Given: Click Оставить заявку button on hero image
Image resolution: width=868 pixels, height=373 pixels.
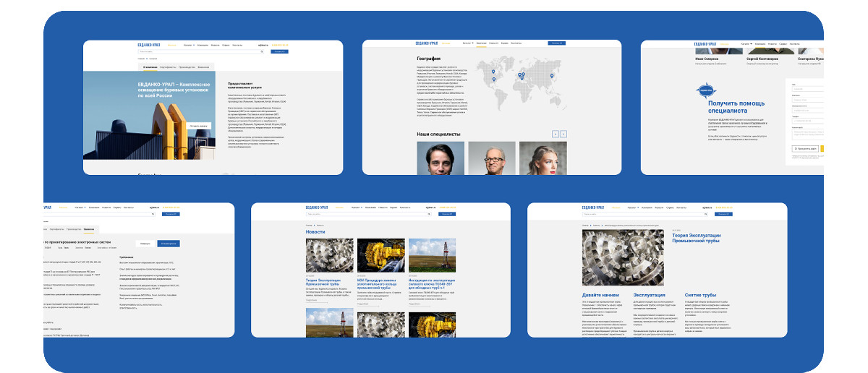Looking at the screenshot, I should [x=197, y=126].
